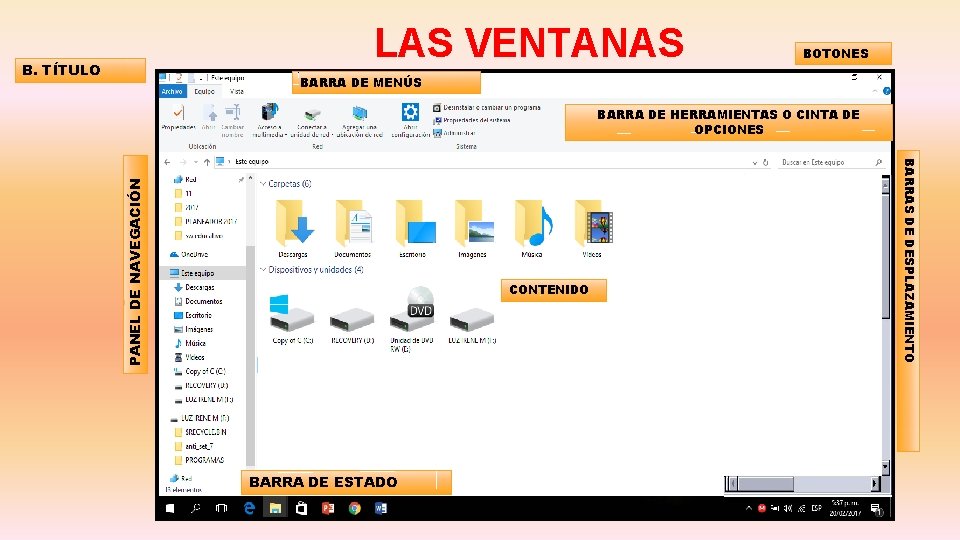
Task: Select Vídeos in the navigation pane
Action: tap(190, 358)
